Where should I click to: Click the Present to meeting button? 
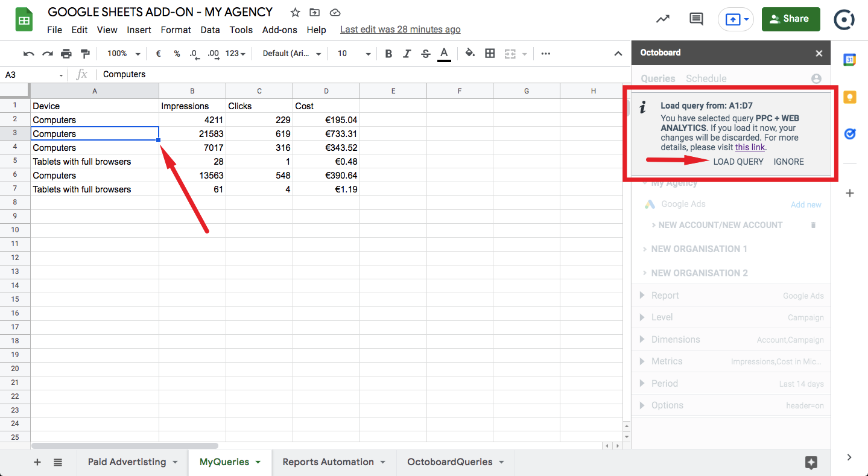(732, 19)
